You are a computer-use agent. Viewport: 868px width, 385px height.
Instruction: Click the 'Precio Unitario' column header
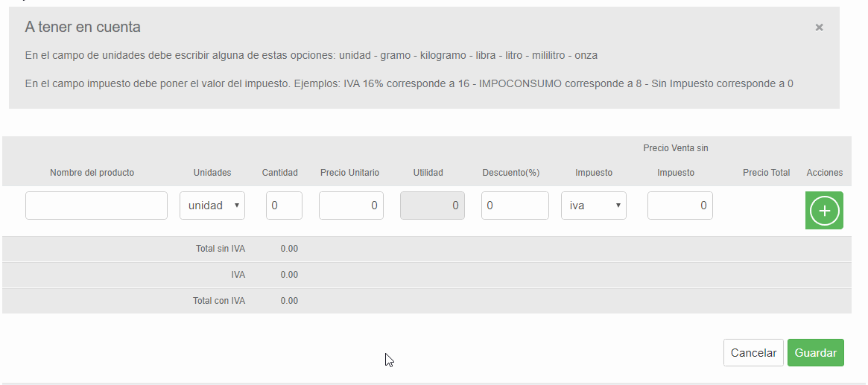click(350, 173)
